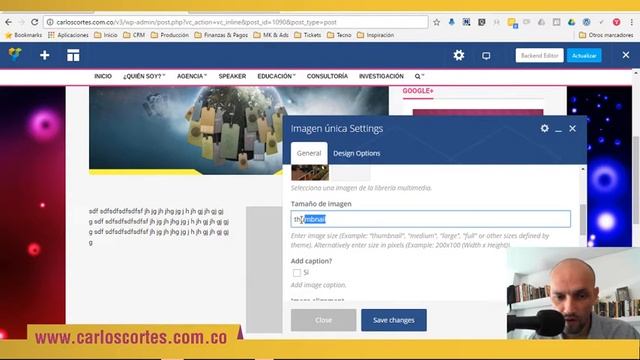Open the INICIO menu item
The height and width of the screenshot is (360, 640).
coord(103,76)
